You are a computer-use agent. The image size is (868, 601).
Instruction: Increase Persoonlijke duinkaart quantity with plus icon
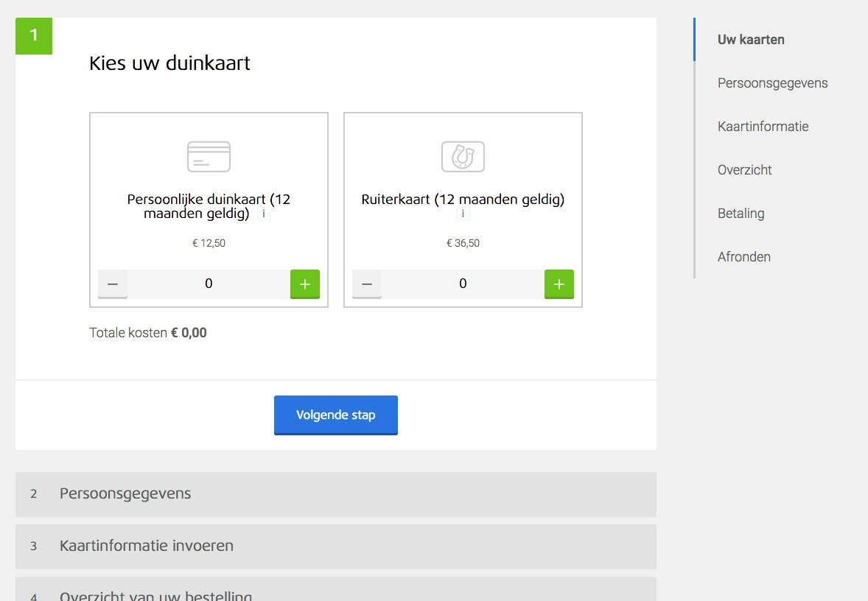[x=305, y=284]
